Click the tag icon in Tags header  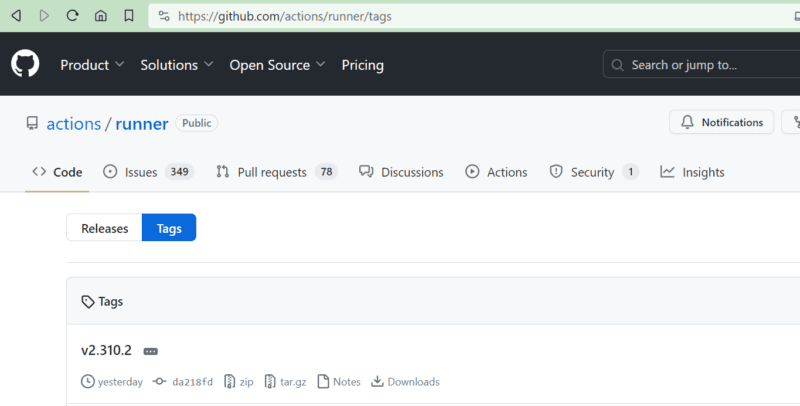tap(88, 301)
